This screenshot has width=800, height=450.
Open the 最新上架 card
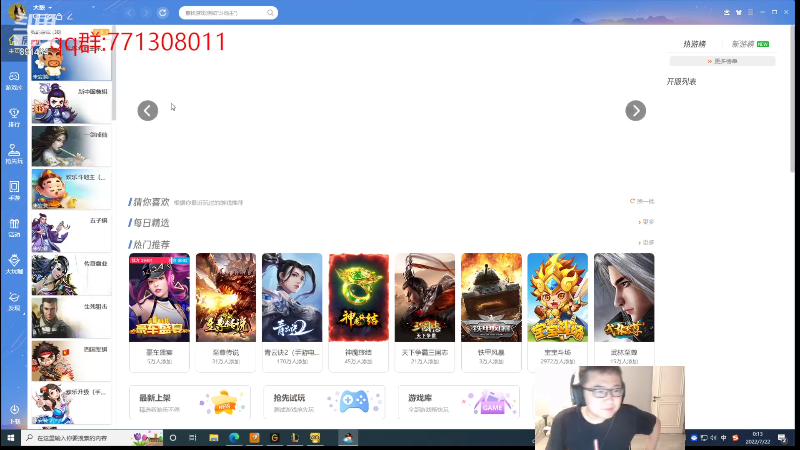190,402
